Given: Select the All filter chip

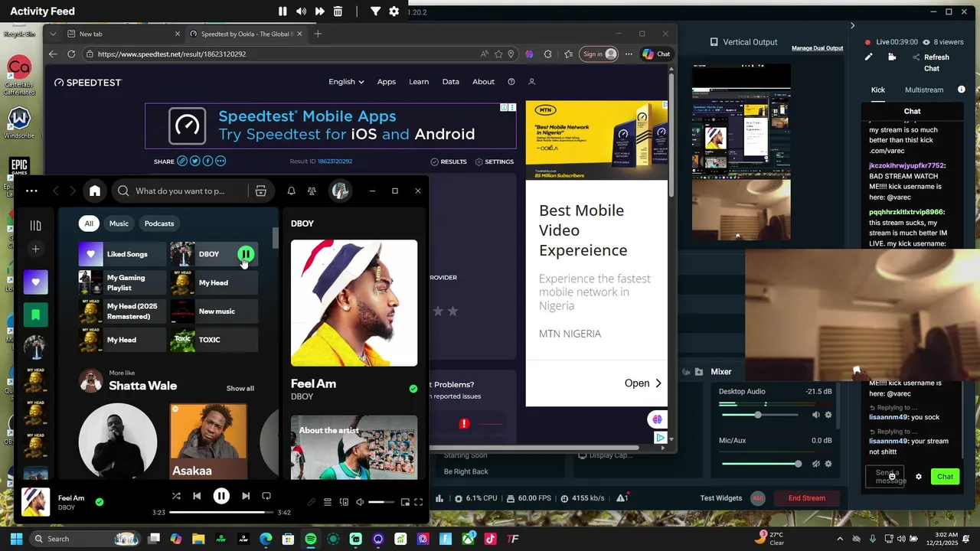Looking at the screenshot, I should coord(89,223).
